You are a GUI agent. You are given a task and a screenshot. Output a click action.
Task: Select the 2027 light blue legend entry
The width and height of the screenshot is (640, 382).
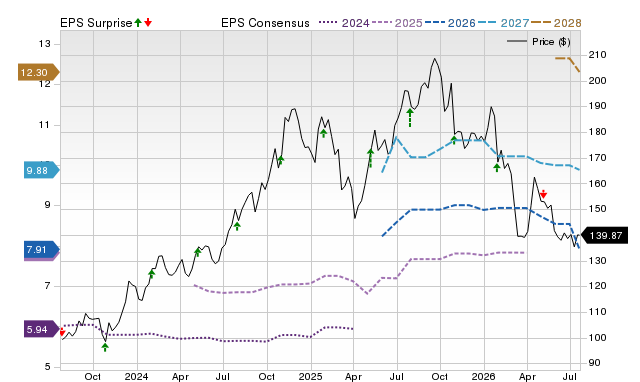tap(503, 23)
